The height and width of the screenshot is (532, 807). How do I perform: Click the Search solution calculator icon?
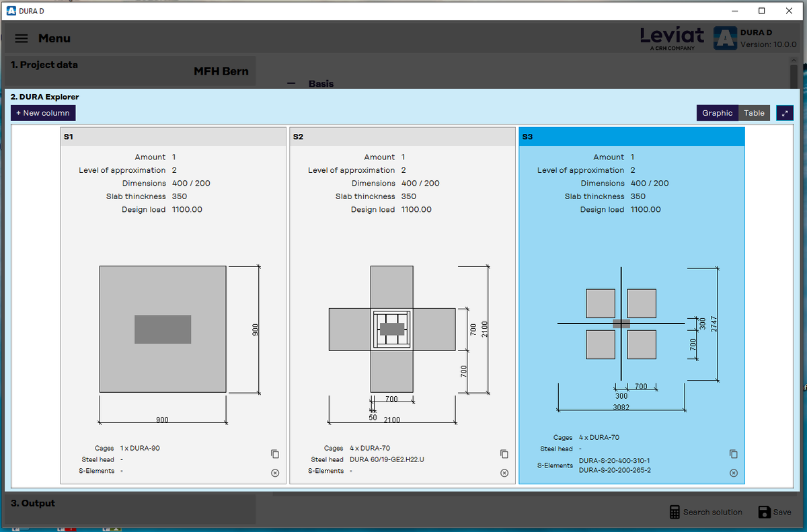pyautogui.click(x=675, y=512)
